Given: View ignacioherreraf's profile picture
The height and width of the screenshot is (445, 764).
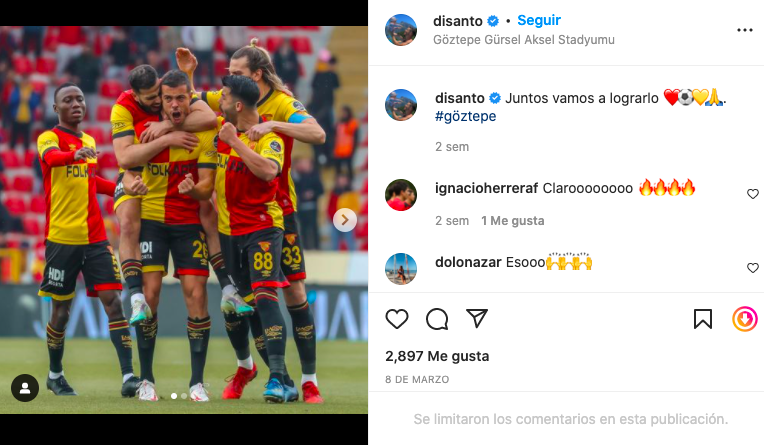Looking at the screenshot, I should 401,195.
